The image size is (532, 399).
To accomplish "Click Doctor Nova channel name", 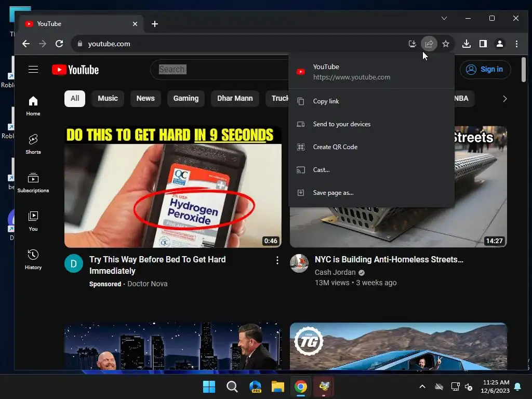I will pos(147,284).
